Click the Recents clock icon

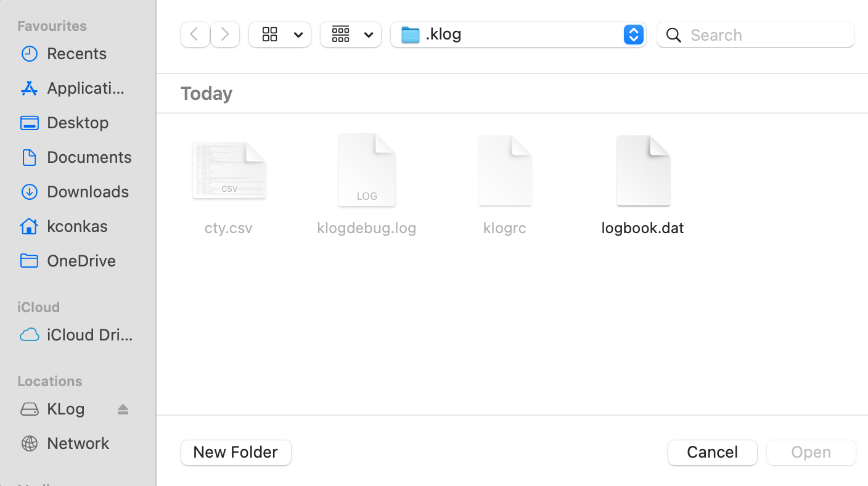pos(29,54)
